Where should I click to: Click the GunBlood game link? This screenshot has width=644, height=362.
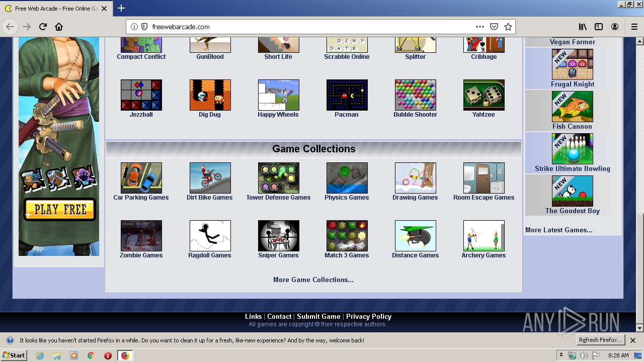click(x=210, y=57)
